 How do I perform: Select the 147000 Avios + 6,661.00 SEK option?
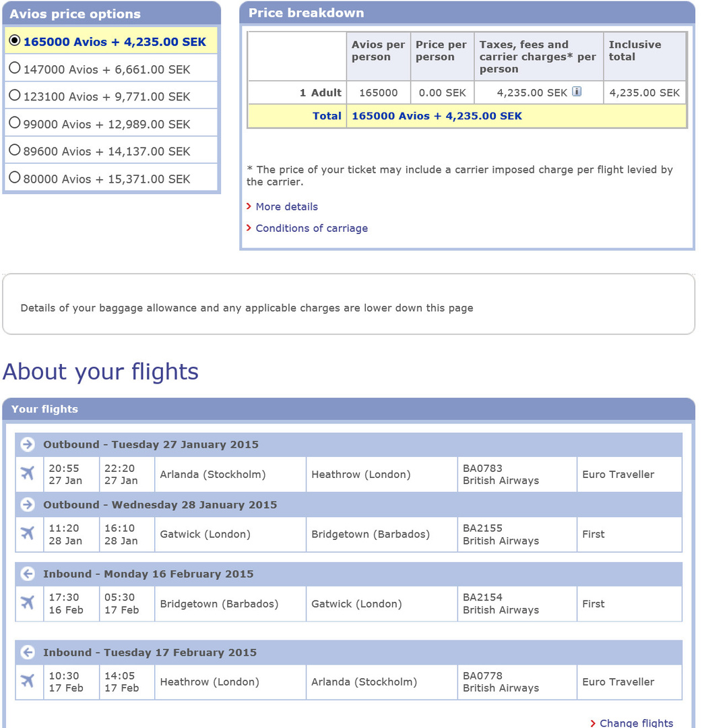(15, 68)
